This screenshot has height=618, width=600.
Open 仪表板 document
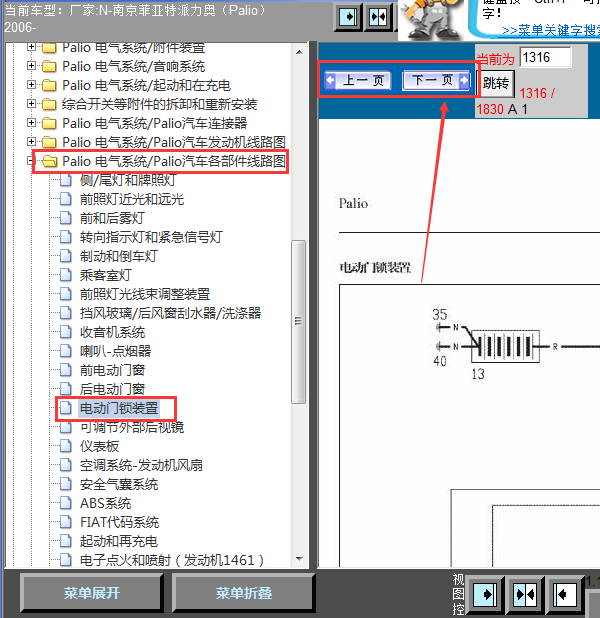(x=99, y=446)
